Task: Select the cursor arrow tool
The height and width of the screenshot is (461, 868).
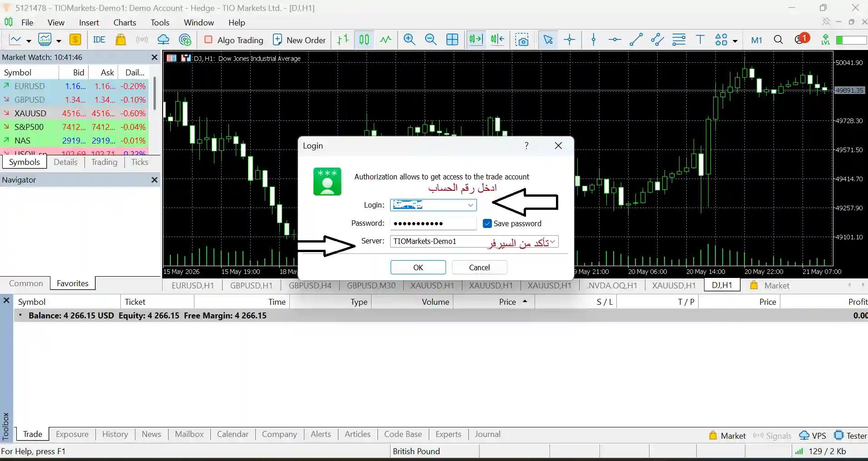Action: 548,40
